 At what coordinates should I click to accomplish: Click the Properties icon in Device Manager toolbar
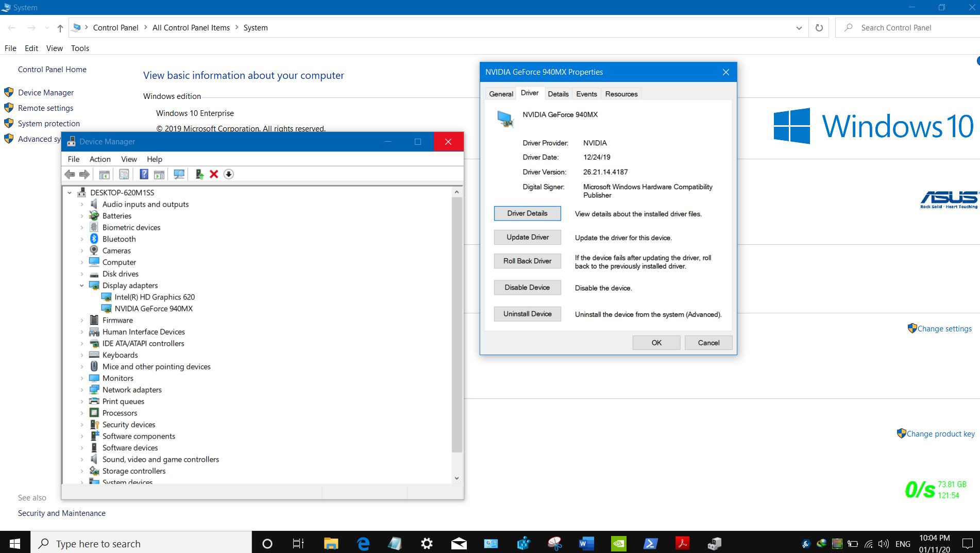coord(124,174)
